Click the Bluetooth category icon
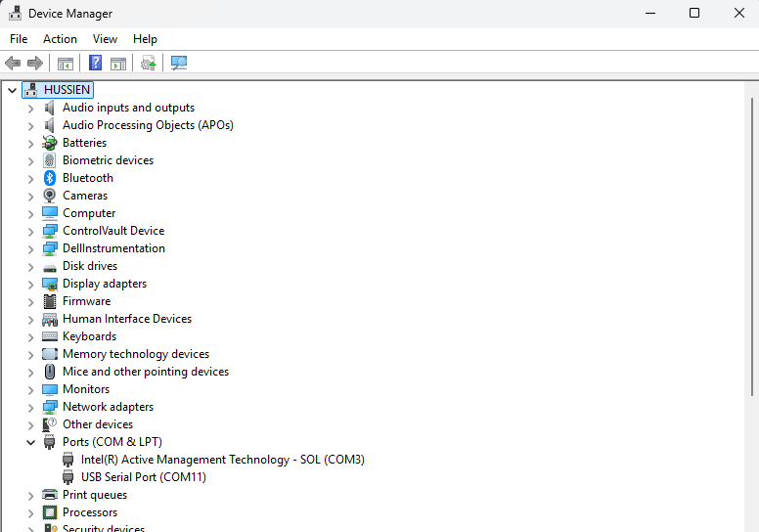The width and height of the screenshot is (759, 532). coord(49,178)
